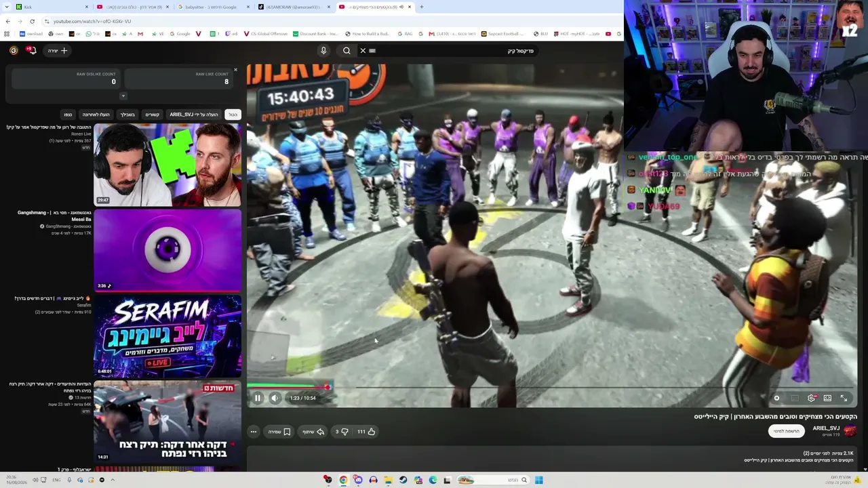Open the Gangshmang purple eye thumbnail
Image resolution: width=868 pixels, height=488 pixels.
167,250
